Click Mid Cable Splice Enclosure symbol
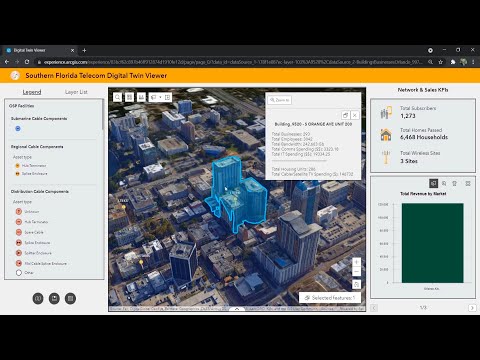480x360 pixels. pyautogui.click(x=19, y=263)
